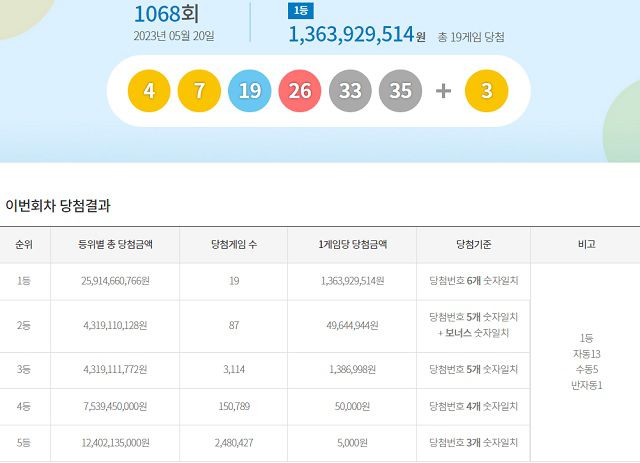Select the blue number 19 ball
The image size is (640, 463).
point(250,91)
